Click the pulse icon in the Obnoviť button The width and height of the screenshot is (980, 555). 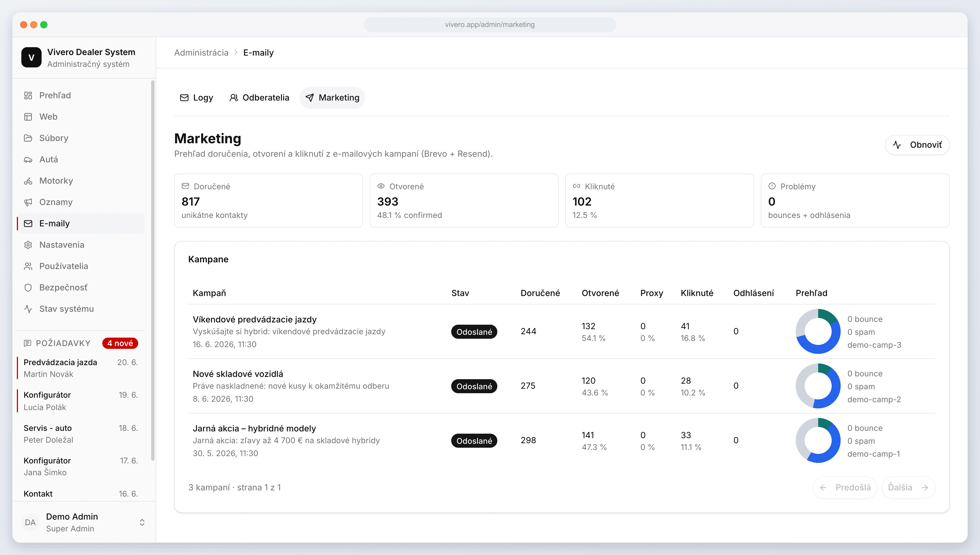(x=897, y=145)
